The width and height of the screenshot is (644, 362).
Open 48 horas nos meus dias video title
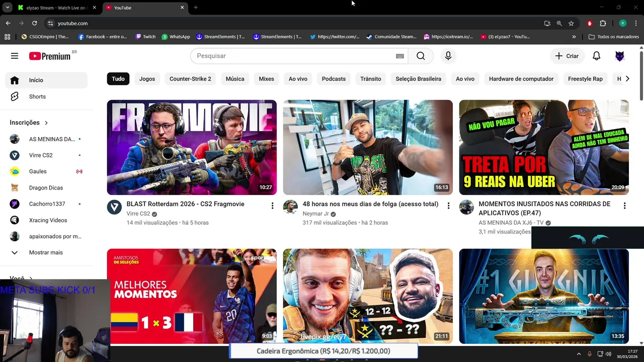[370, 204]
